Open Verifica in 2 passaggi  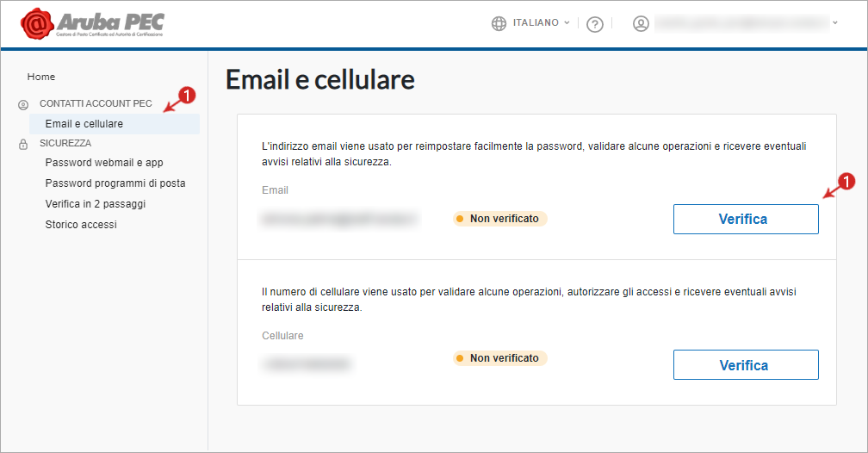click(96, 204)
